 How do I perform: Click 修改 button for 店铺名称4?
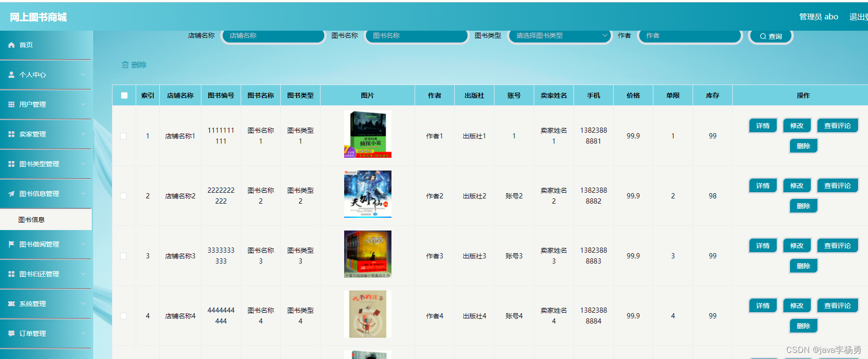coord(797,306)
